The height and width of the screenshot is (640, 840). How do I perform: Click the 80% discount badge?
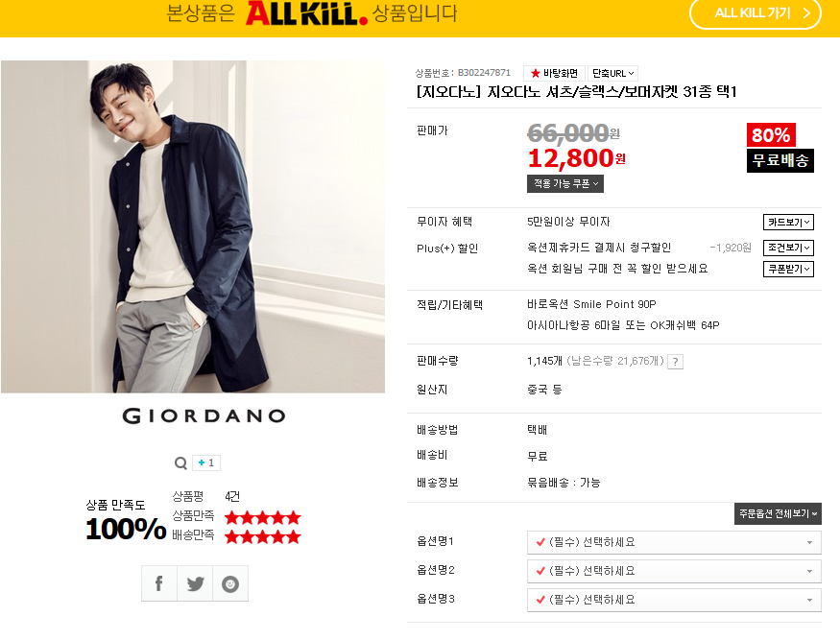coord(771,135)
